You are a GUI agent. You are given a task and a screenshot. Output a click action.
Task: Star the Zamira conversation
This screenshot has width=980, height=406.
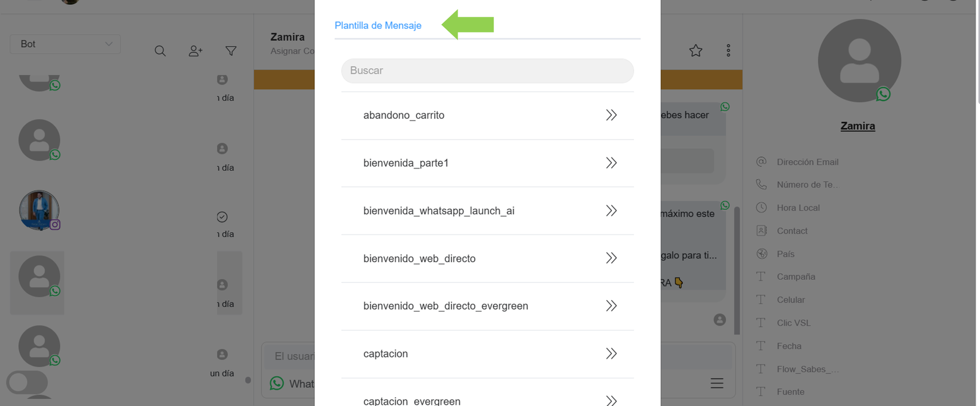point(696,51)
